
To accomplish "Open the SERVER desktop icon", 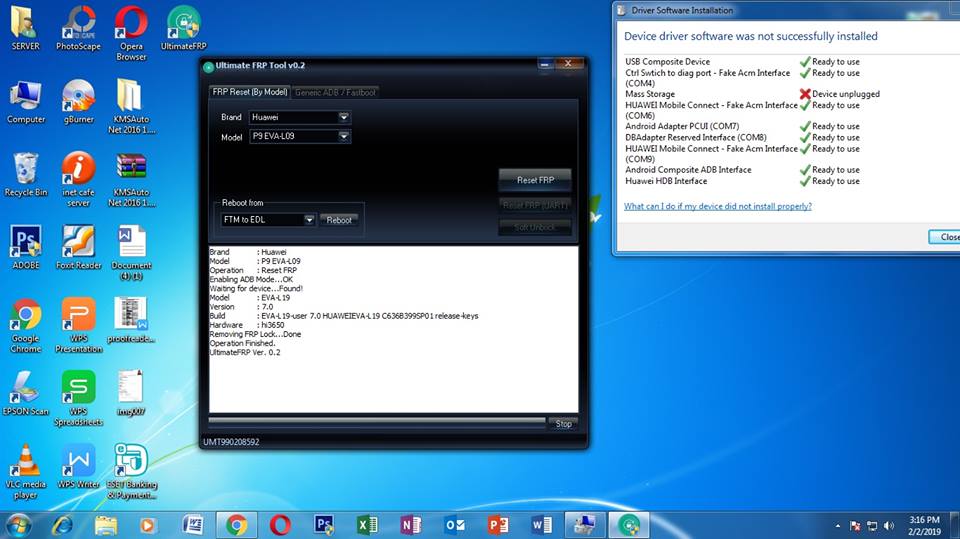I will [25, 28].
